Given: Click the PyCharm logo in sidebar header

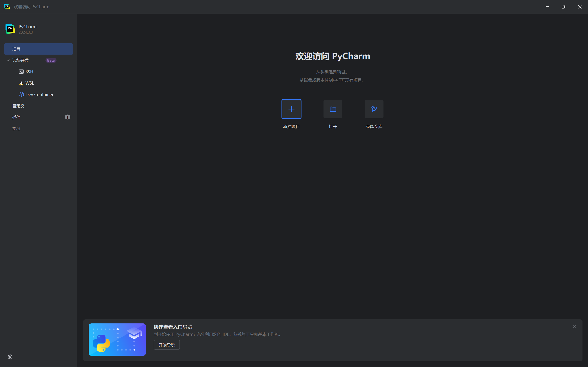Looking at the screenshot, I should (x=10, y=29).
